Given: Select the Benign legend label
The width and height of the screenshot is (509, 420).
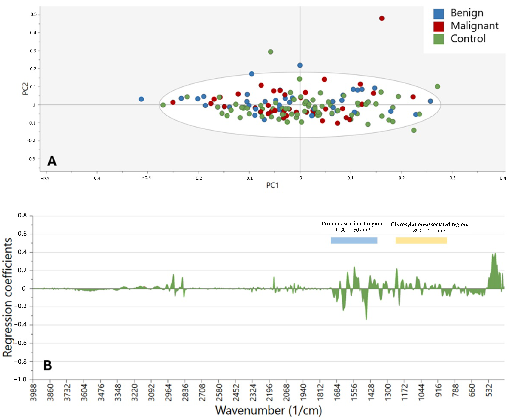Looking at the screenshot, I should [x=467, y=13].
